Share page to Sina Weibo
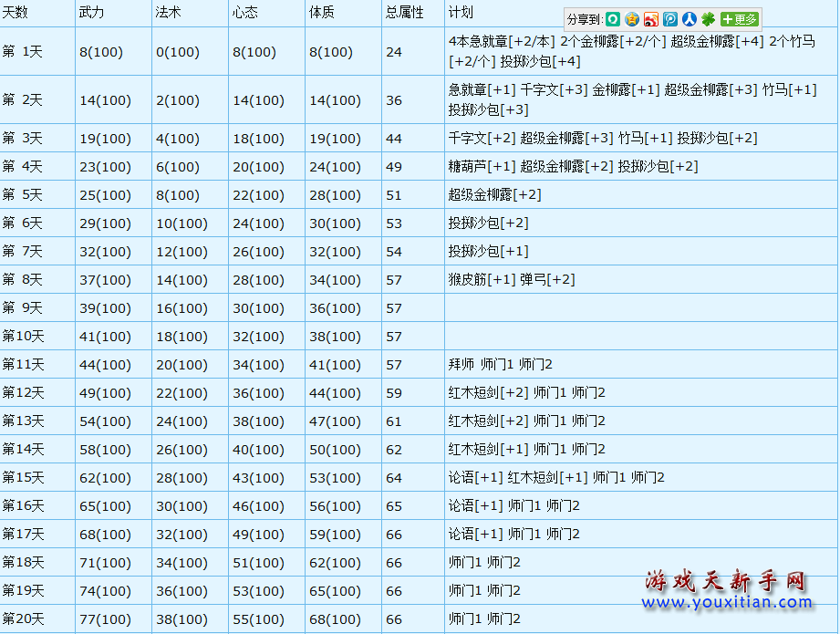Screen dimensions: 840x634 (x=650, y=19)
